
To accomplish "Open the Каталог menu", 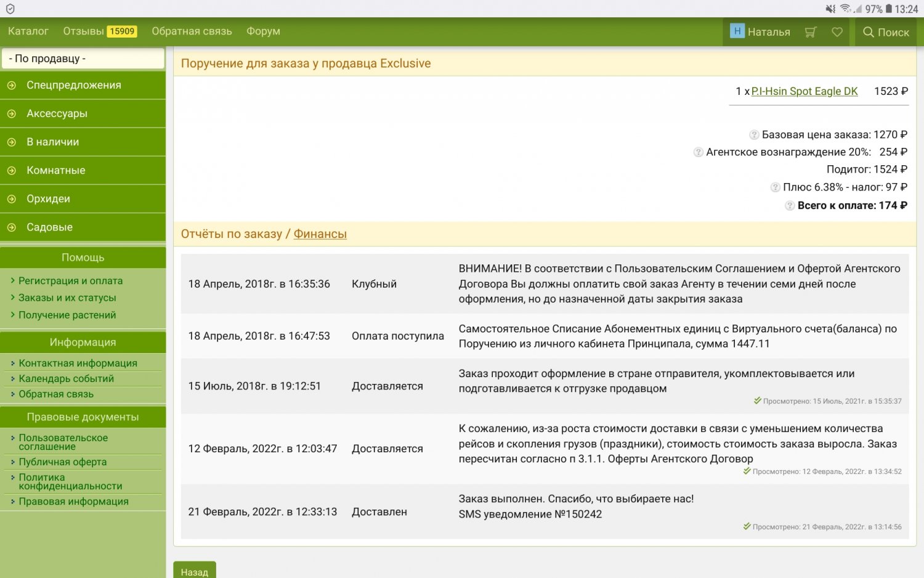I will pyautogui.click(x=28, y=31).
